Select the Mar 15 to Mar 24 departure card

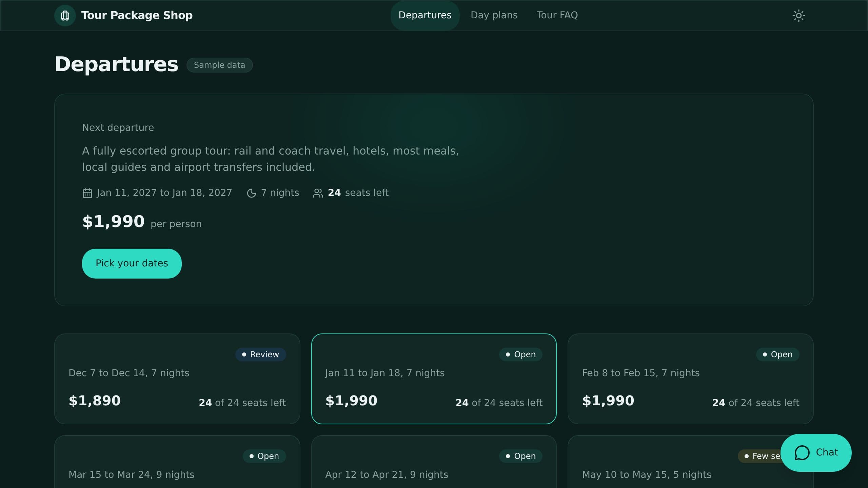click(x=177, y=462)
